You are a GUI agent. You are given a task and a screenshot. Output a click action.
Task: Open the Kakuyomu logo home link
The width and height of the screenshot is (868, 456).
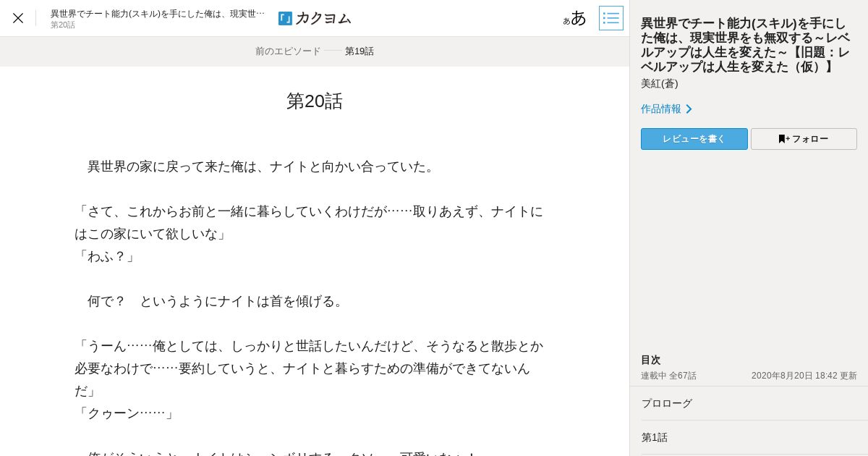click(x=315, y=18)
